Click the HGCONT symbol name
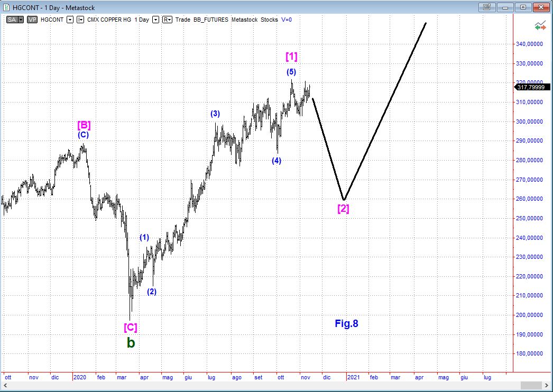Viewport: 553px width, 392px height. pyautogui.click(x=52, y=20)
